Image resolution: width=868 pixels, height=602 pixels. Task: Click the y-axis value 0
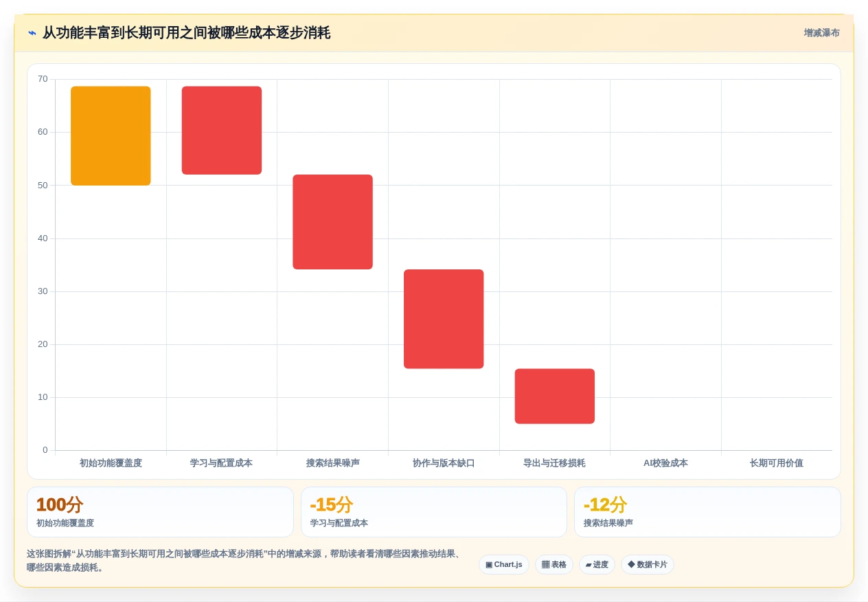(45, 450)
